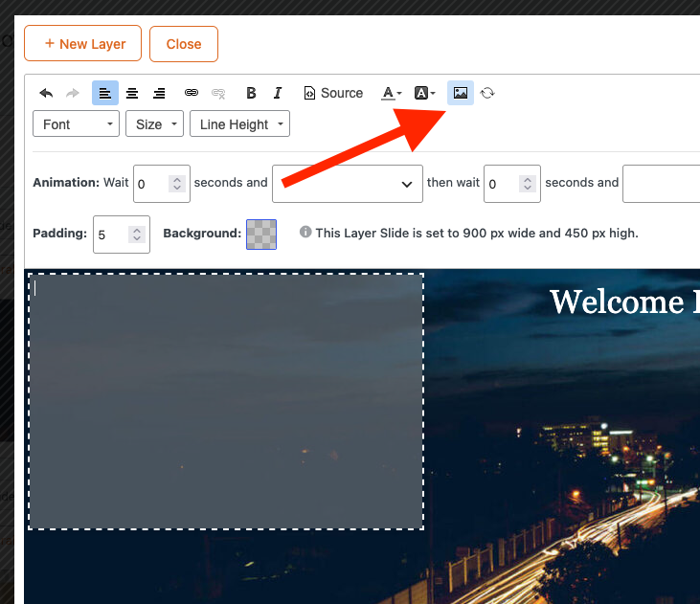
Task: Open the text background color picker
Action: pyautogui.click(x=424, y=93)
